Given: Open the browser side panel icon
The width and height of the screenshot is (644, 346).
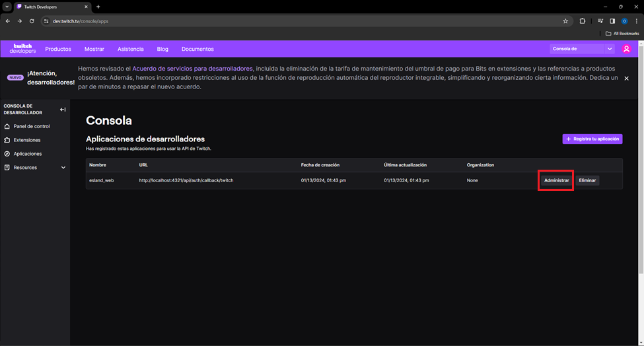Looking at the screenshot, I should (612, 21).
